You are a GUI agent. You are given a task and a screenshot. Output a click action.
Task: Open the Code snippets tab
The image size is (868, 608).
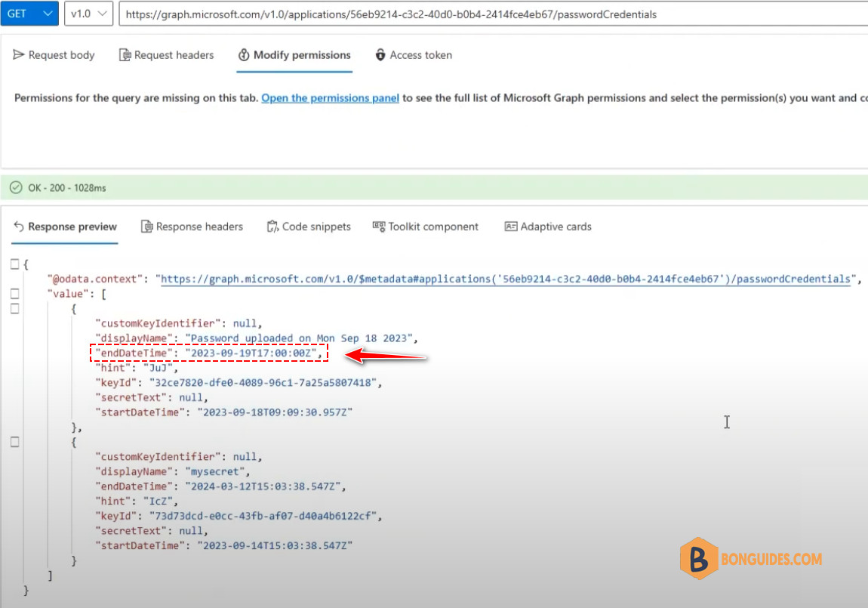(309, 227)
